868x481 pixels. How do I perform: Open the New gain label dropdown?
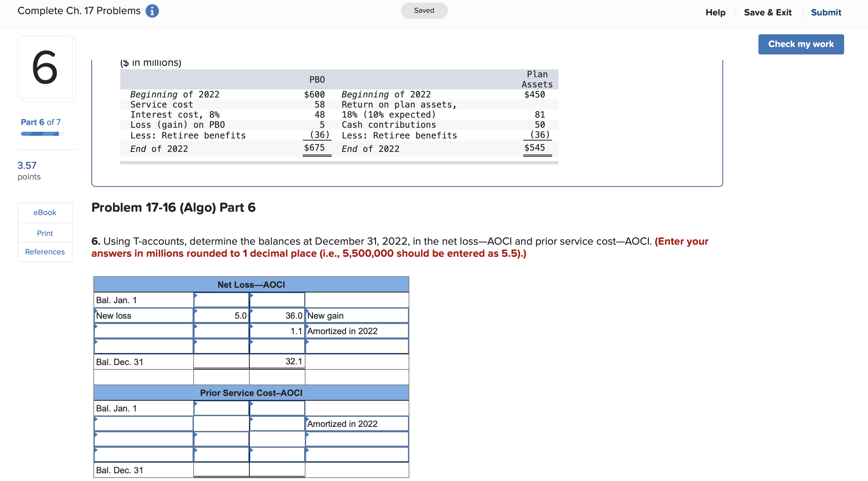[357, 316]
